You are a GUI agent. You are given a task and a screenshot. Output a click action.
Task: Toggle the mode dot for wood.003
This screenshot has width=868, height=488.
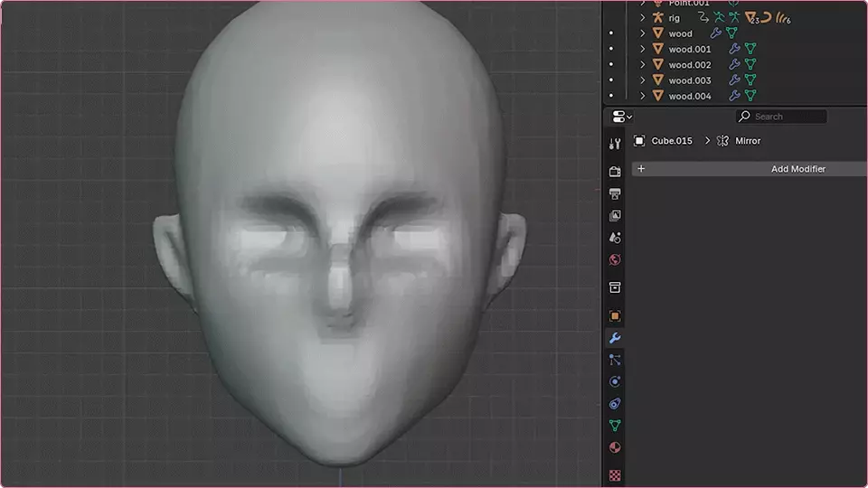(x=611, y=80)
